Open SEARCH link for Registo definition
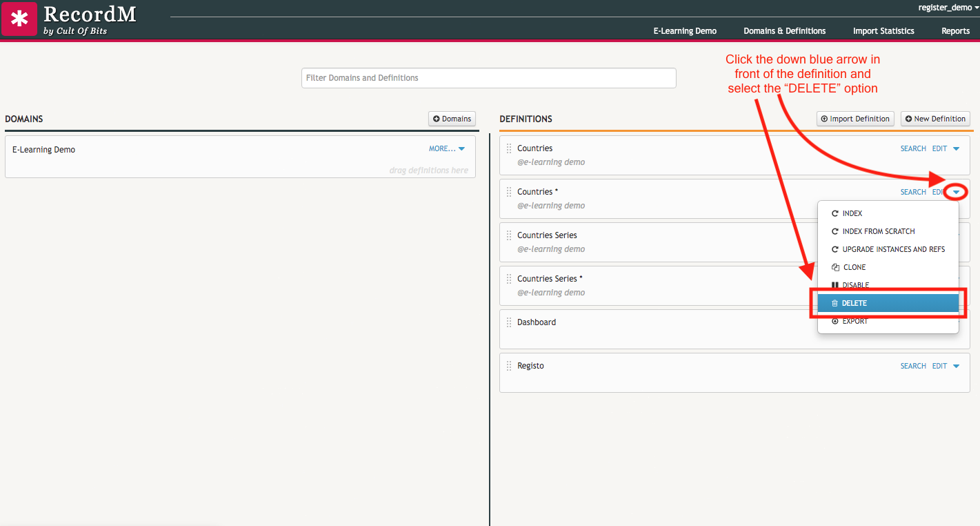980x526 pixels. 912,366
